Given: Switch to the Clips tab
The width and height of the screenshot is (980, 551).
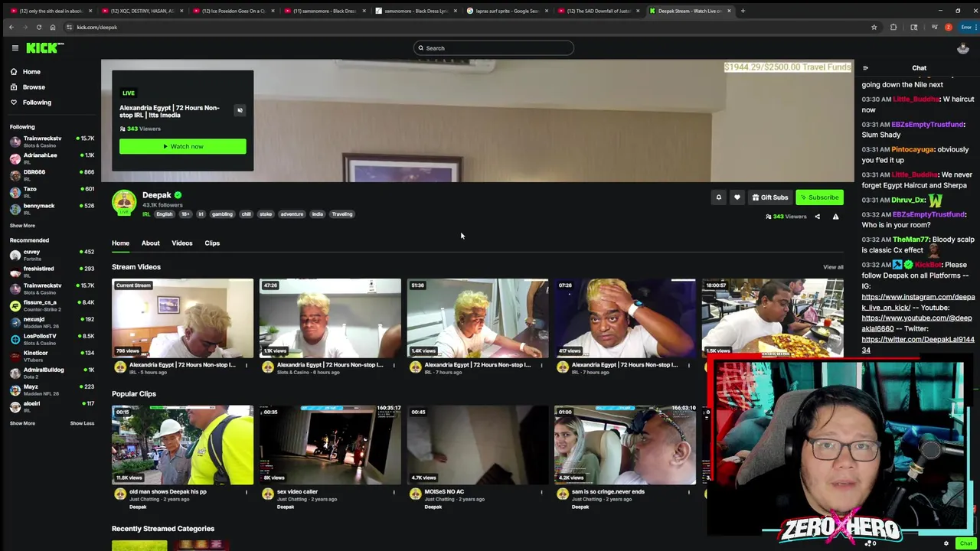Looking at the screenshot, I should pos(212,243).
